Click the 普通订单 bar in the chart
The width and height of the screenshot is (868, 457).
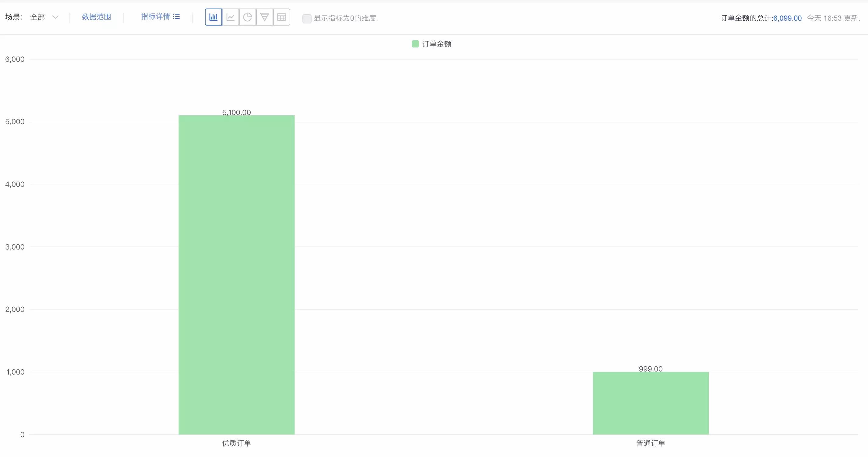click(x=651, y=403)
